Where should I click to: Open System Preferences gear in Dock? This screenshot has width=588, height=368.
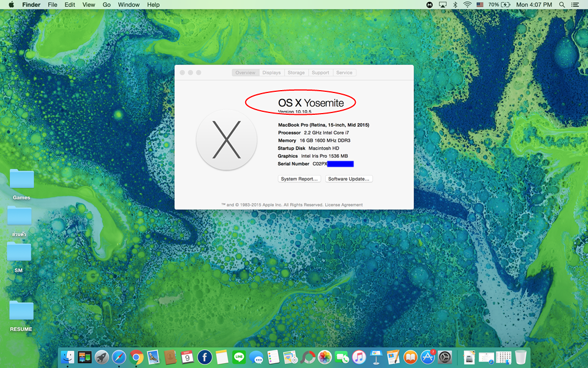click(x=445, y=357)
